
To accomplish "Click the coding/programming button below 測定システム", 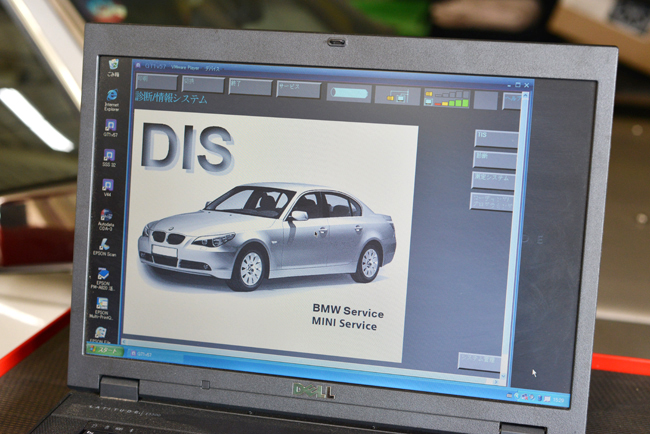I will pos(491,202).
